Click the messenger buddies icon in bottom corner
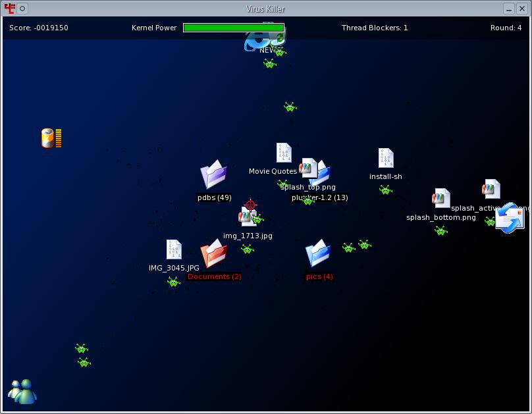The width and height of the screenshot is (532, 414). [22, 391]
